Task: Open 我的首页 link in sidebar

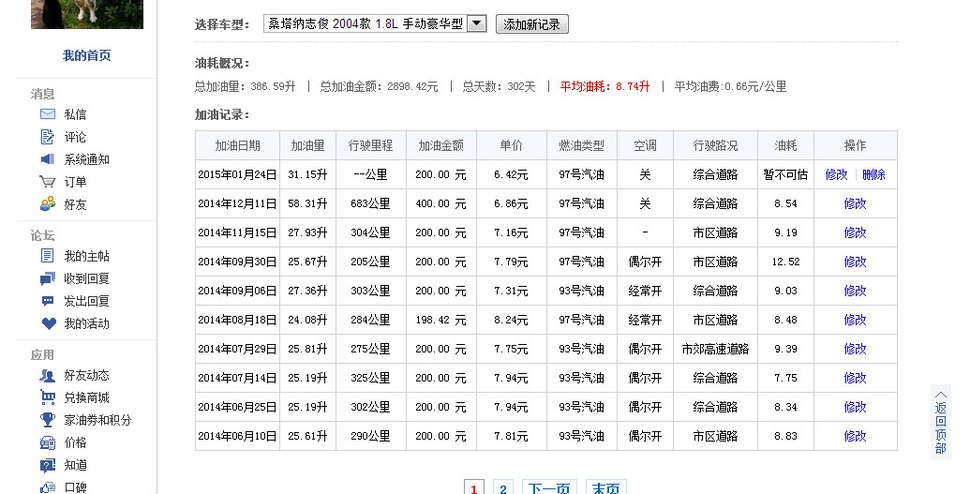Action: pos(86,56)
